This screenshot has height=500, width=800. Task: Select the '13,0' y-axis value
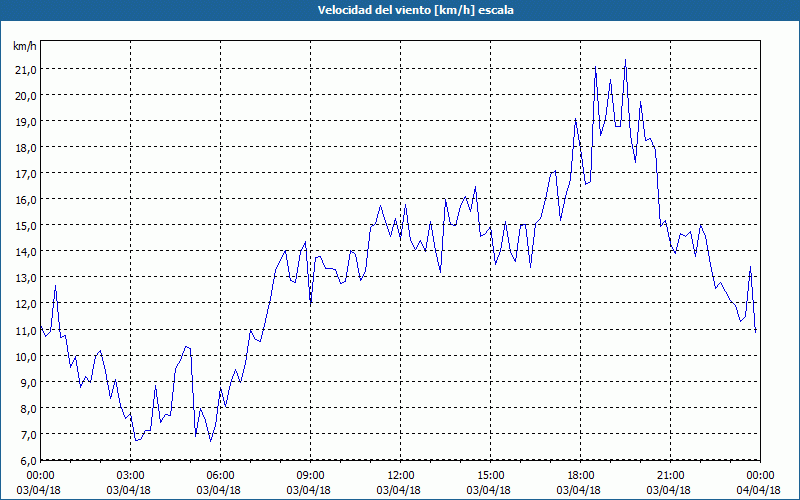(26, 278)
